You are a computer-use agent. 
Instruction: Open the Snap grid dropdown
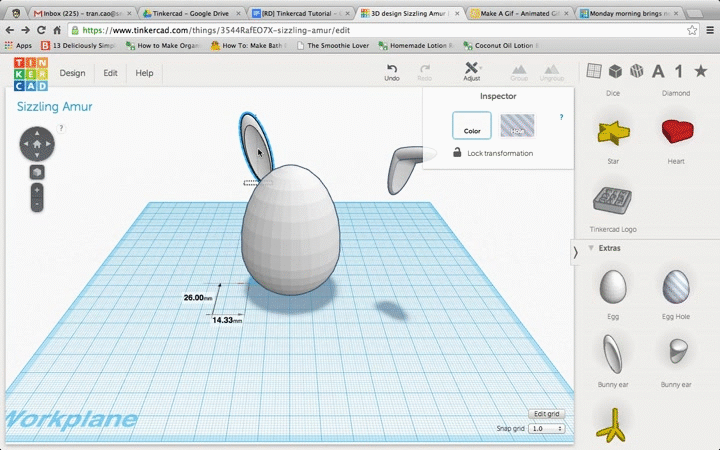click(x=547, y=428)
